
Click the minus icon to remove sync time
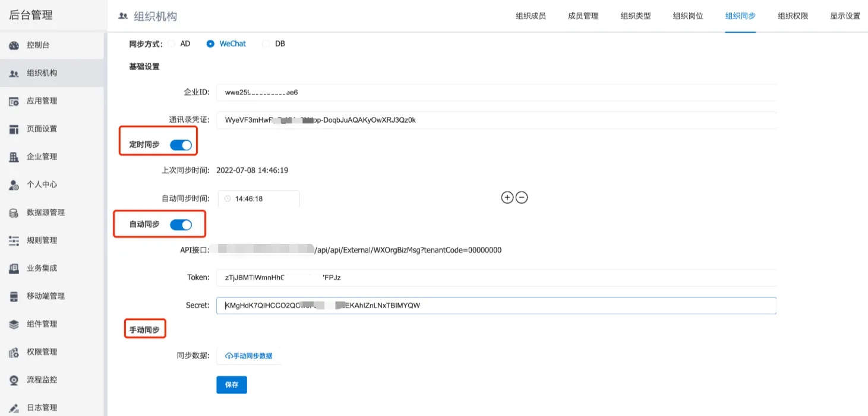point(522,198)
